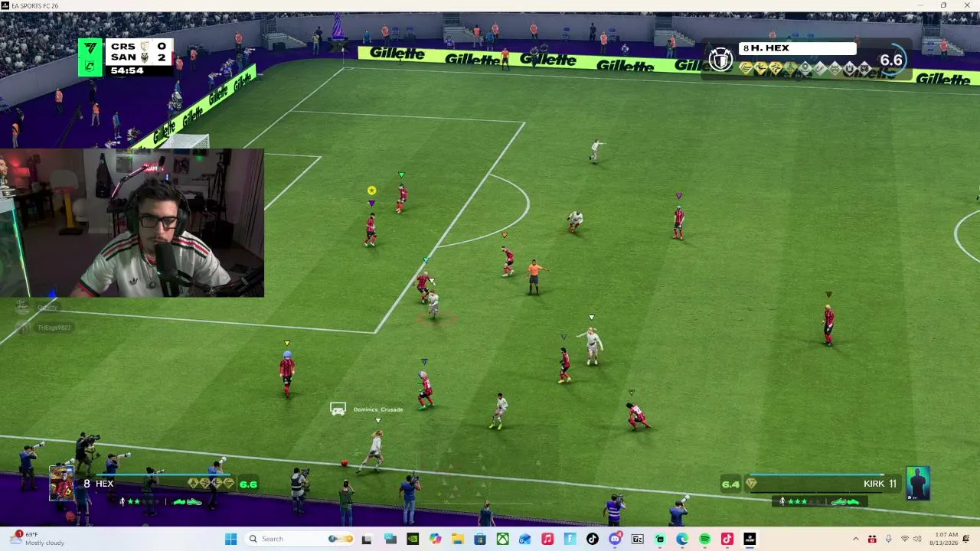Click the player portrait next to 8 HEX
Image resolution: width=980 pixels, height=551 pixels.
(61, 483)
